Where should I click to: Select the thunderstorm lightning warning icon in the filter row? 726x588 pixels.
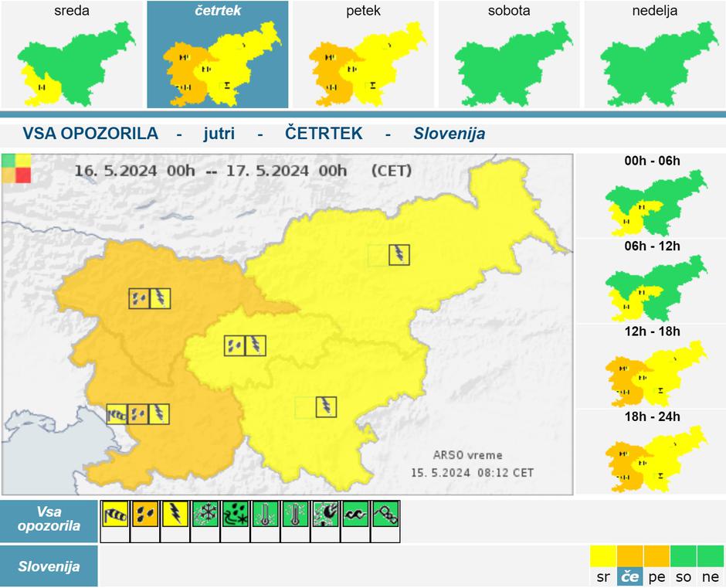pyautogui.click(x=175, y=514)
